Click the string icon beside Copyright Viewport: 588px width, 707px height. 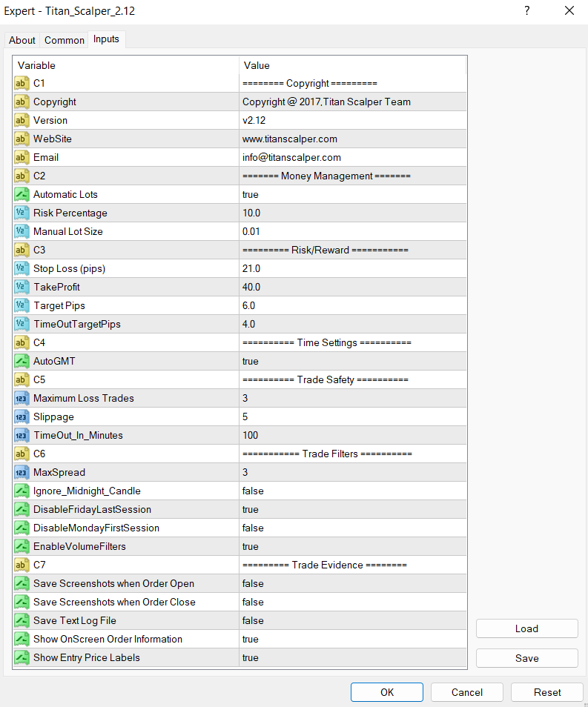click(22, 102)
